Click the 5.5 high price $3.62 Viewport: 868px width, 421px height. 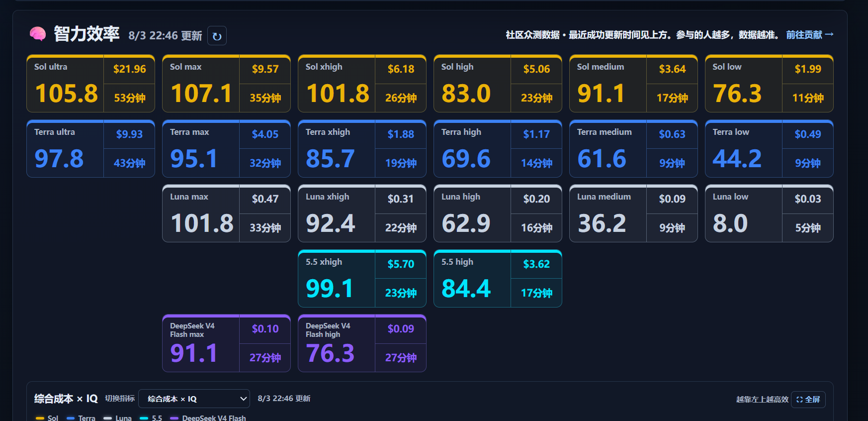point(536,264)
